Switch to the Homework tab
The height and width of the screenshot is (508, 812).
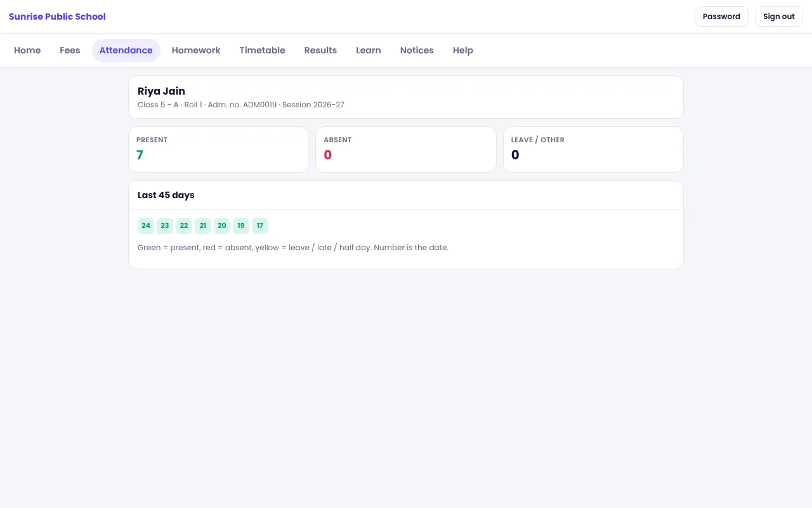point(196,50)
